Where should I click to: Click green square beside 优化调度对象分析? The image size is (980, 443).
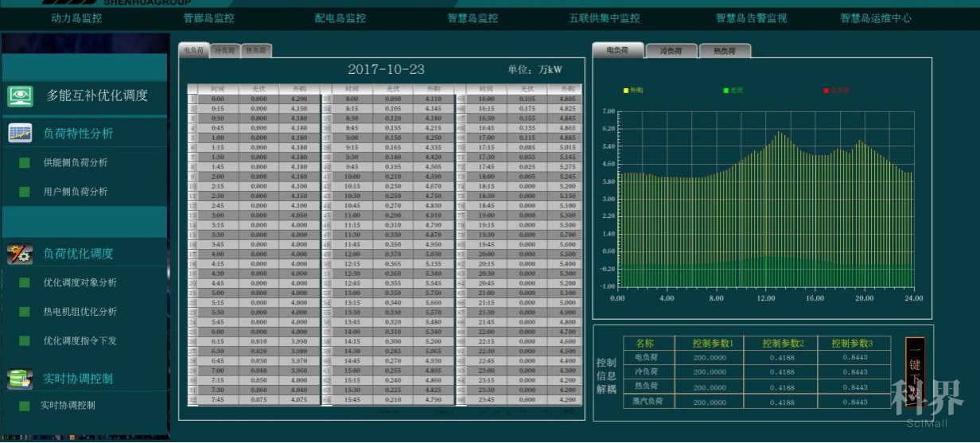[x=25, y=283]
